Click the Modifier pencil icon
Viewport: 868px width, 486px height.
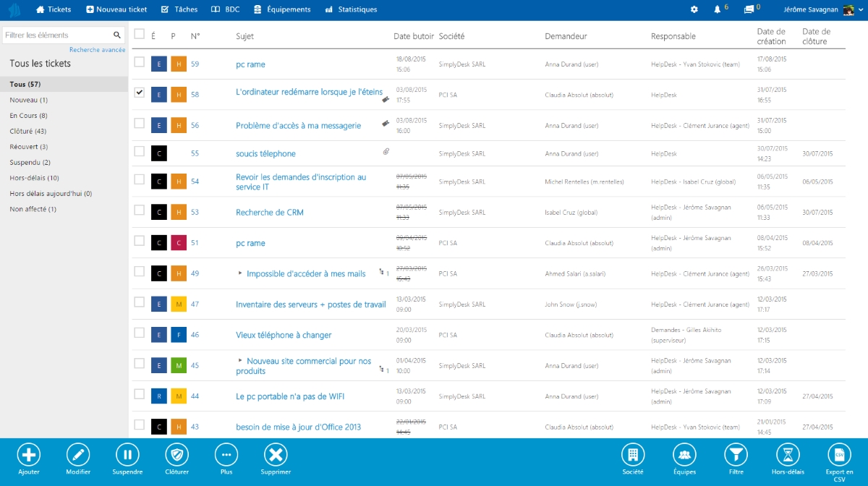click(78, 456)
